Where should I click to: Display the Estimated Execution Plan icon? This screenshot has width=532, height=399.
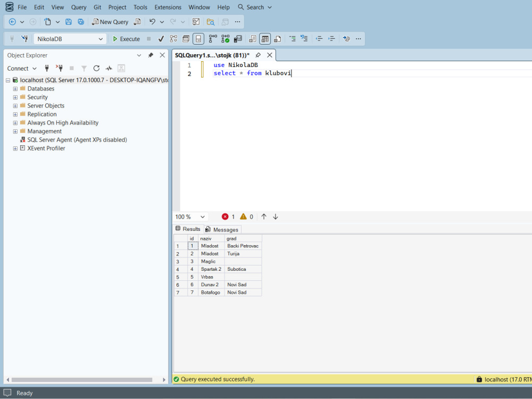[x=174, y=39]
